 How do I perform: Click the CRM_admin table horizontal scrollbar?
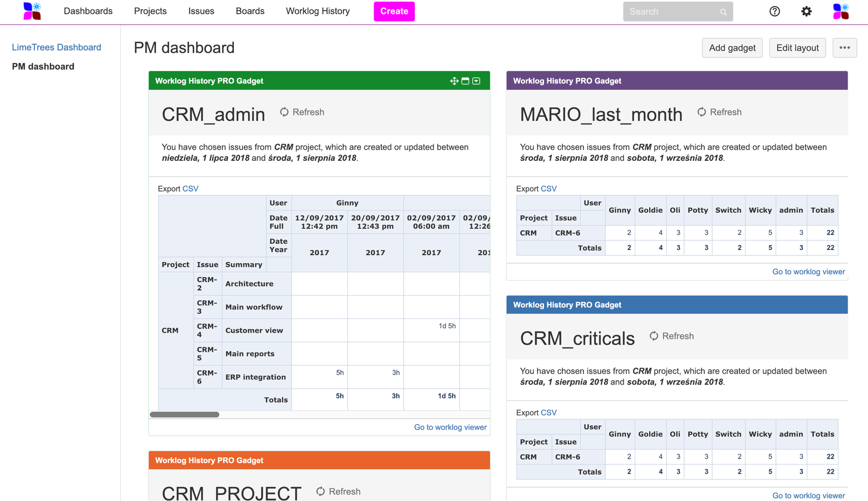[184, 415]
